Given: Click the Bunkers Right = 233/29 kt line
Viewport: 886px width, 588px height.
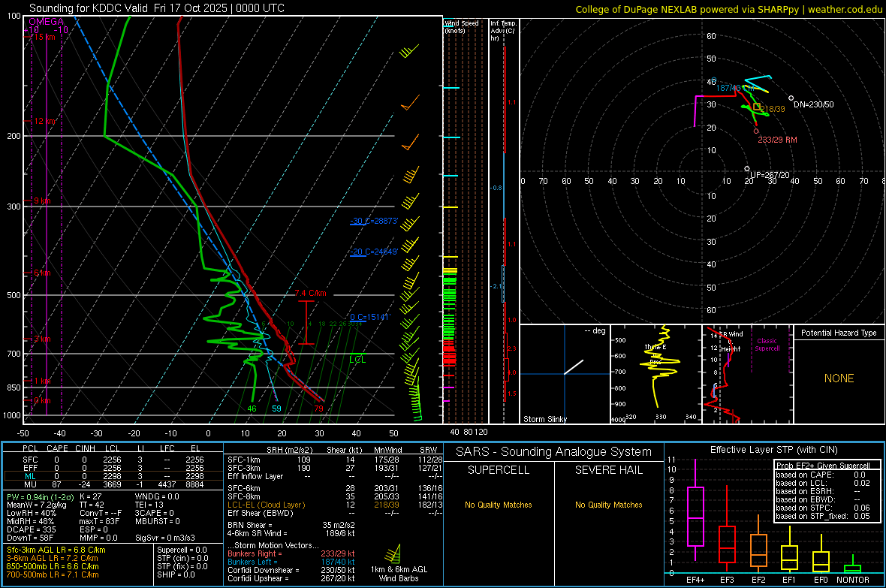Looking at the screenshot, I should click(291, 553).
